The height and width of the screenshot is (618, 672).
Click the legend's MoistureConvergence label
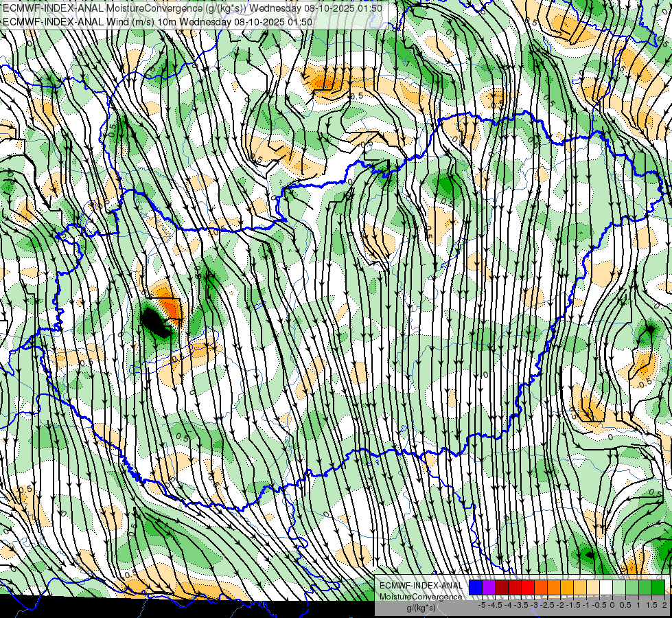click(x=421, y=597)
